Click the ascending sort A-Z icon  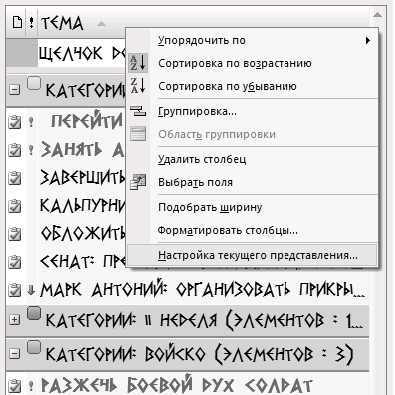[x=138, y=63]
